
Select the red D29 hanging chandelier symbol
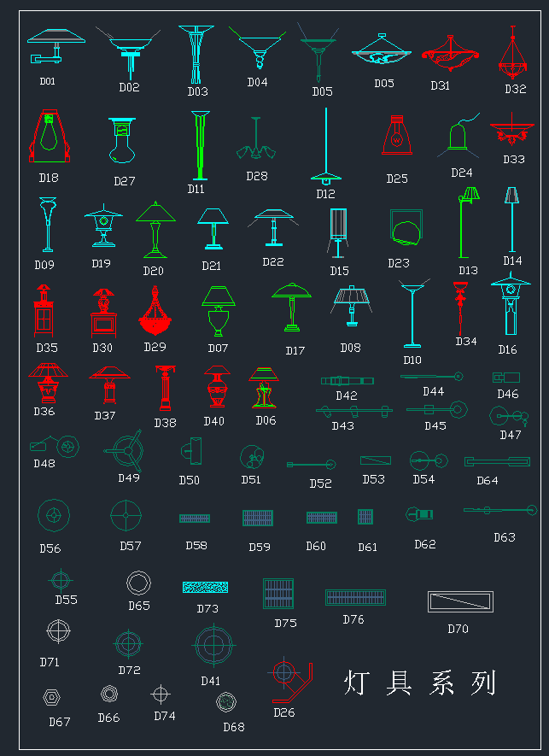pos(155,313)
